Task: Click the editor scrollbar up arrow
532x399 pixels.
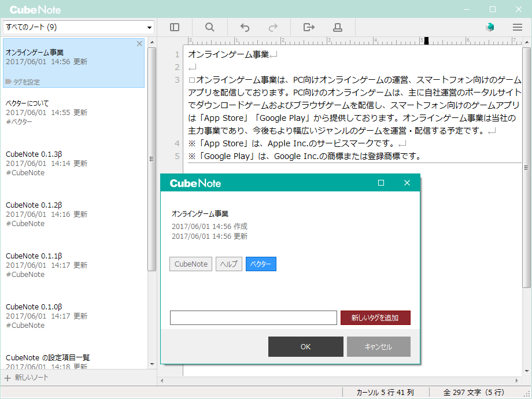Action: 527,42
